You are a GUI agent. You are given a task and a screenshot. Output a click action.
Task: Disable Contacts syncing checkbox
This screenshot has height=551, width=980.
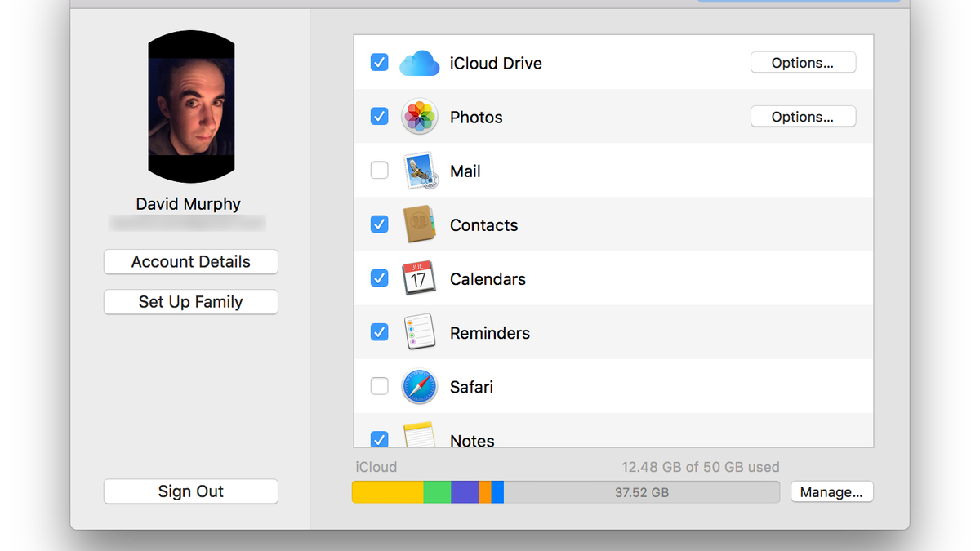tap(379, 224)
